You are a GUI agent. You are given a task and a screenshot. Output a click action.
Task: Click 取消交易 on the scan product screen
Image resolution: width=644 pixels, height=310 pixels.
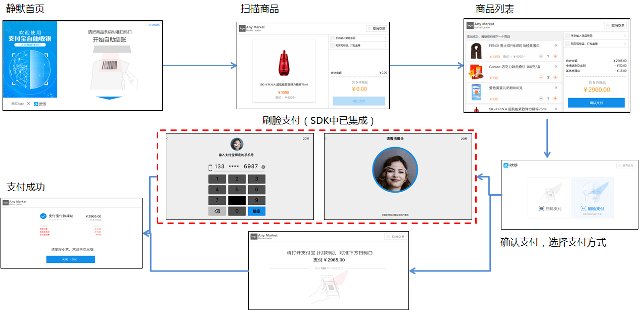pyautogui.click(x=377, y=29)
